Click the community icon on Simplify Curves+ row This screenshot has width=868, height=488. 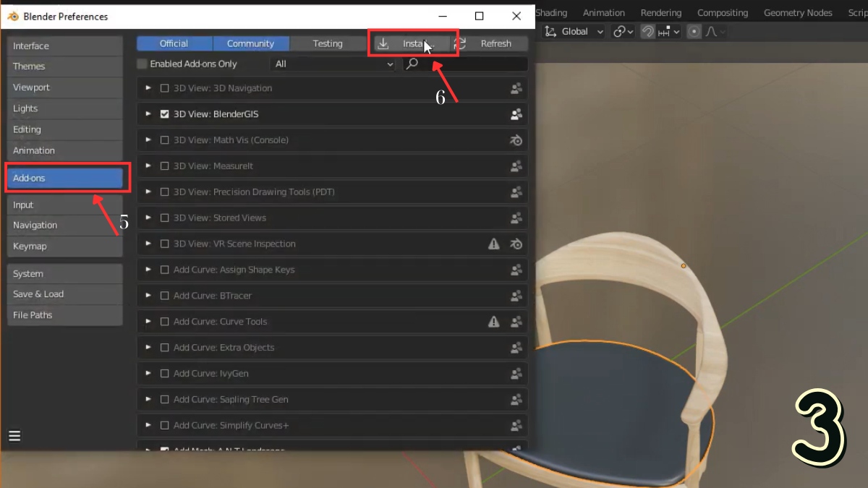[x=516, y=425]
